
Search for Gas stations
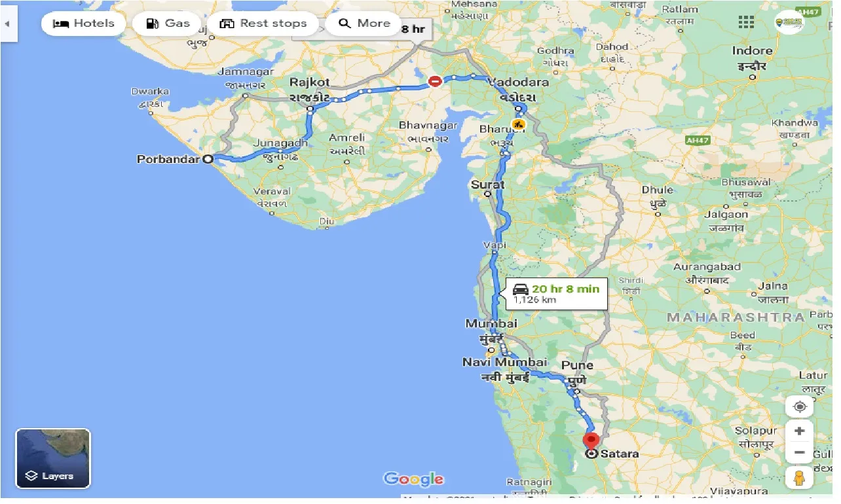[167, 24]
